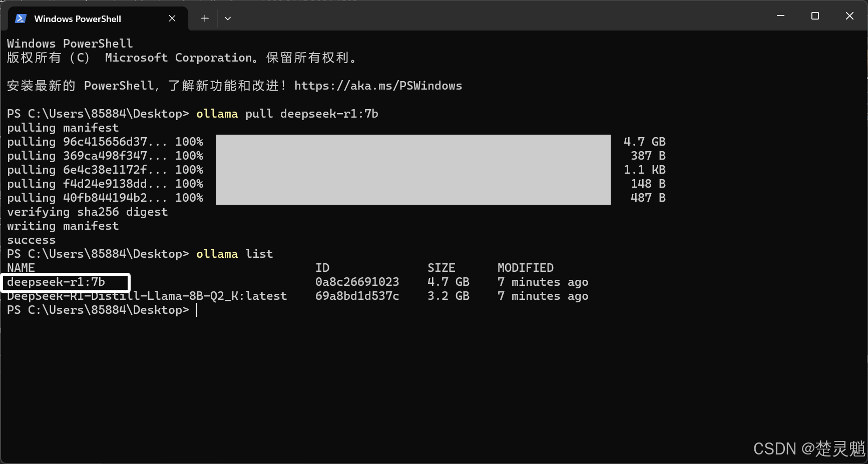Click the 'success' output line
Viewport: 868px width, 464px height.
click(32, 240)
